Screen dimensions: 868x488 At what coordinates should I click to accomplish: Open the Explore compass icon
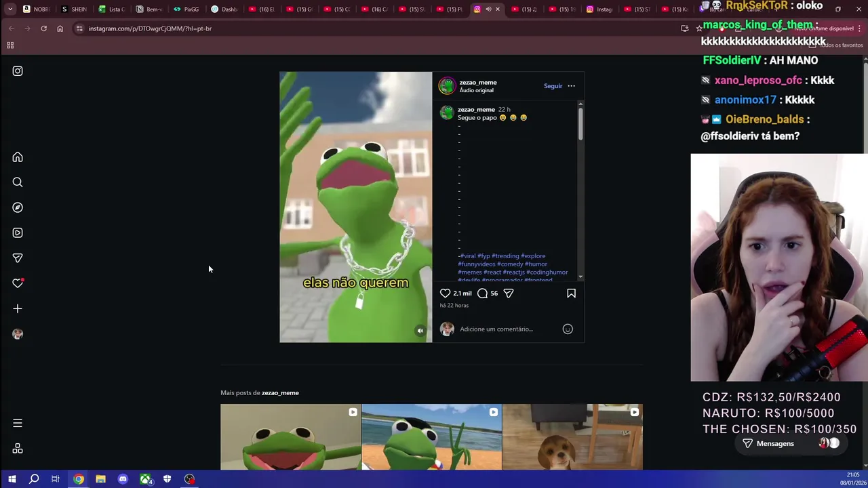pyautogui.click(x=18, y=207)
